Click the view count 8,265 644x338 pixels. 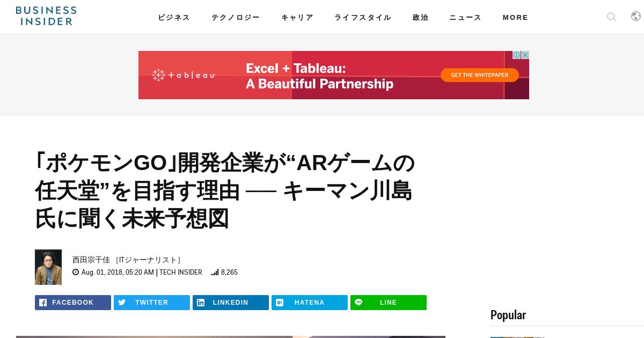229,273
